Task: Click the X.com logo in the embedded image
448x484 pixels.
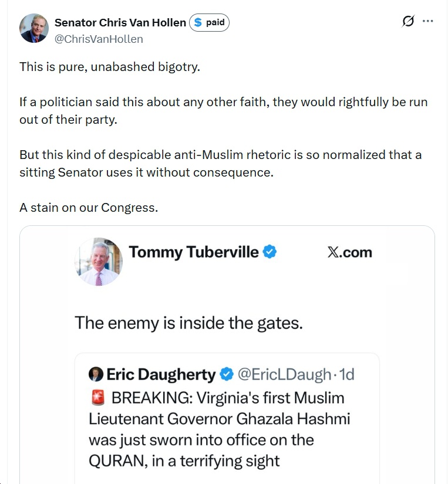Action: 349,252
